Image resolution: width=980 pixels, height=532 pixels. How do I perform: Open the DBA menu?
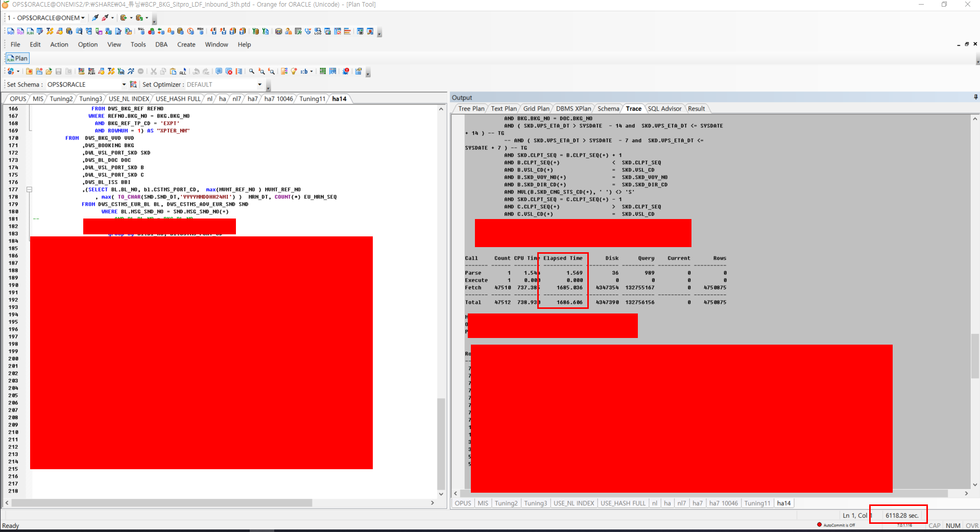161,44
